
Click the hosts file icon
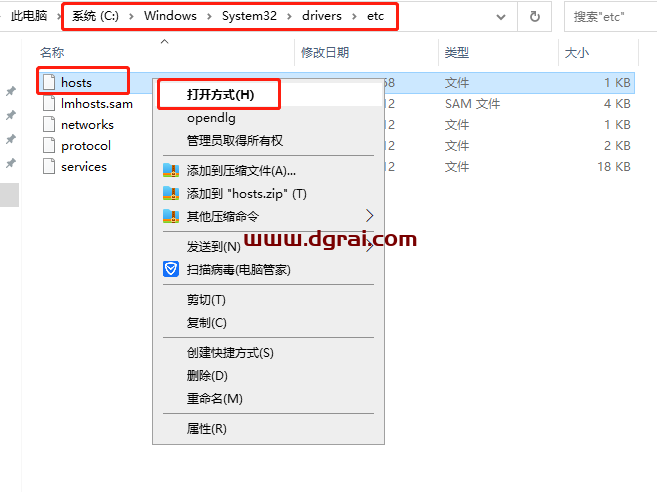(48, 82)
